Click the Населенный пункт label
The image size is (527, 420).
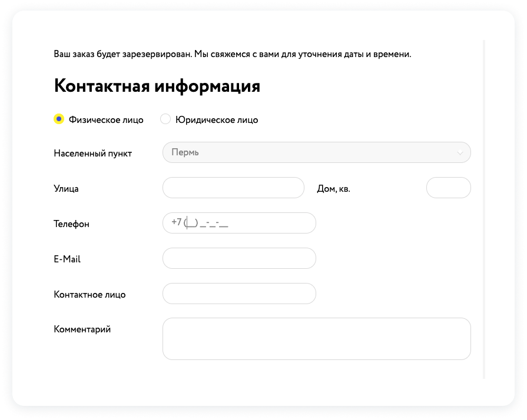coord(93,154)
